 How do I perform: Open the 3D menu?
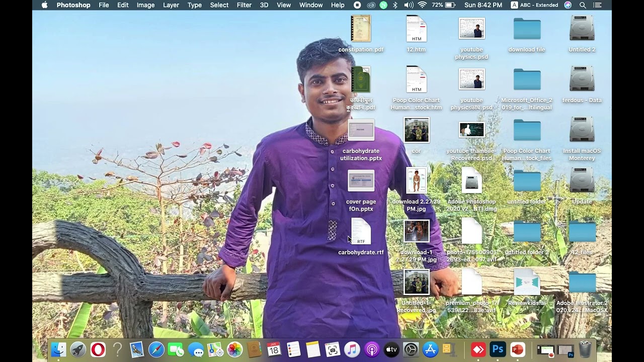click(264, 5)
